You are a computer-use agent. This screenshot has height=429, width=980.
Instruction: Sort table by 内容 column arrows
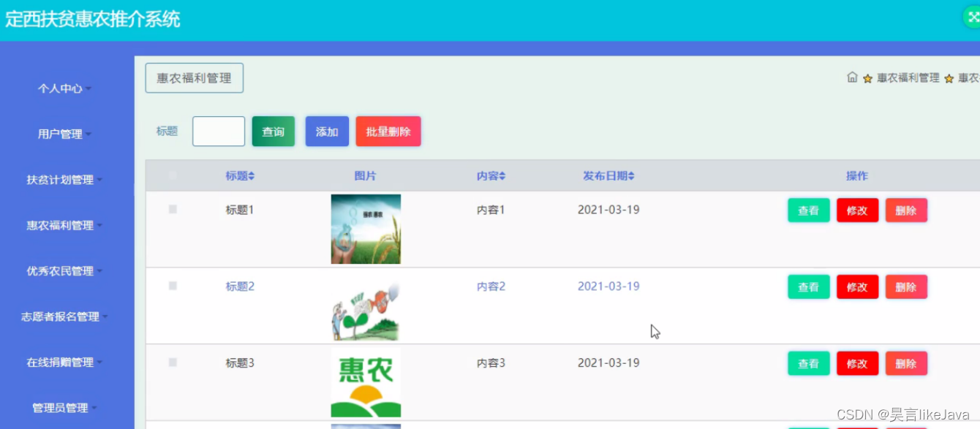click(502, 176)
